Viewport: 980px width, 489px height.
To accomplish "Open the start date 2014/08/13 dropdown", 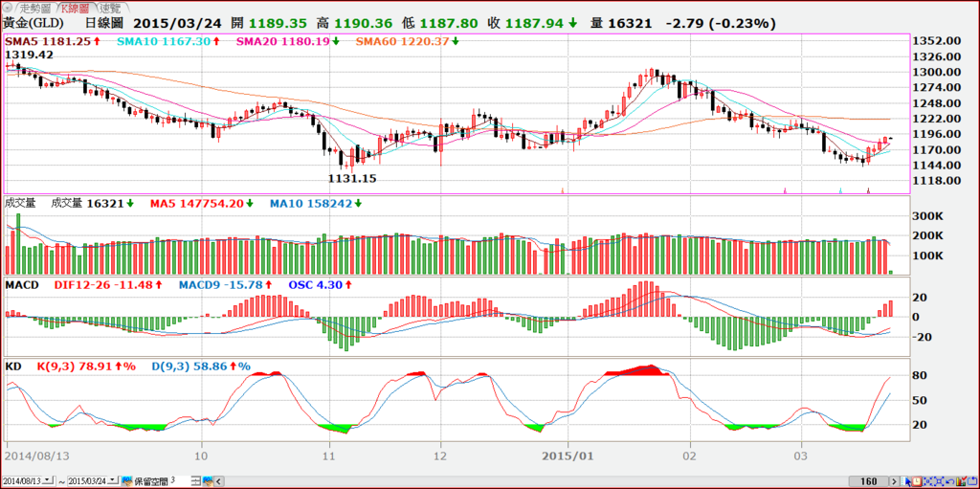I will pos(48,480).
